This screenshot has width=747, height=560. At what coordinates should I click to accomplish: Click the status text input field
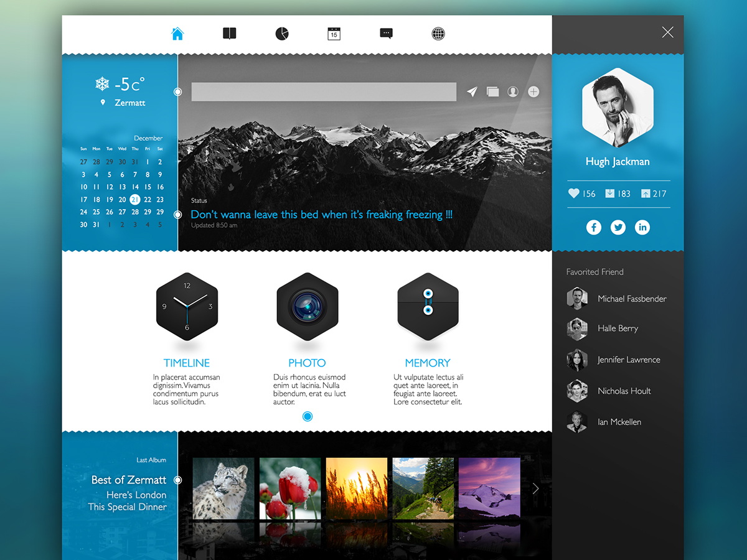[x=324, y=92]
